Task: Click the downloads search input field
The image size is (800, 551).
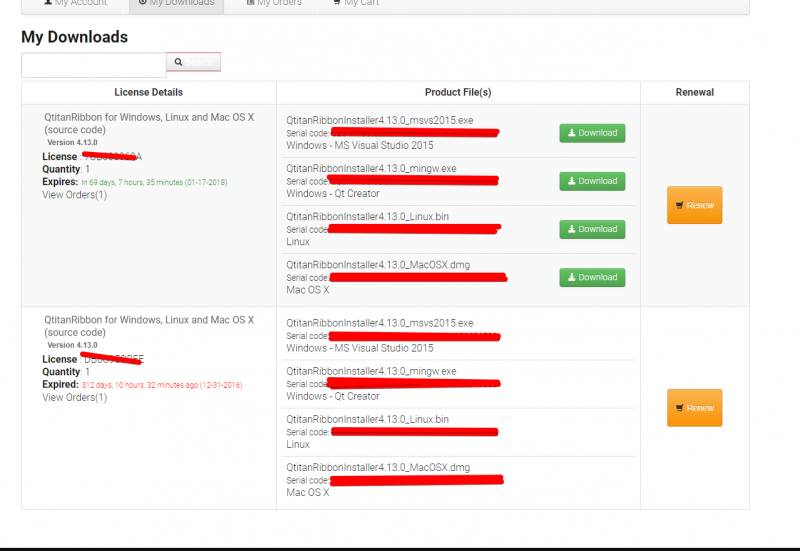Action: pos(93,64)
